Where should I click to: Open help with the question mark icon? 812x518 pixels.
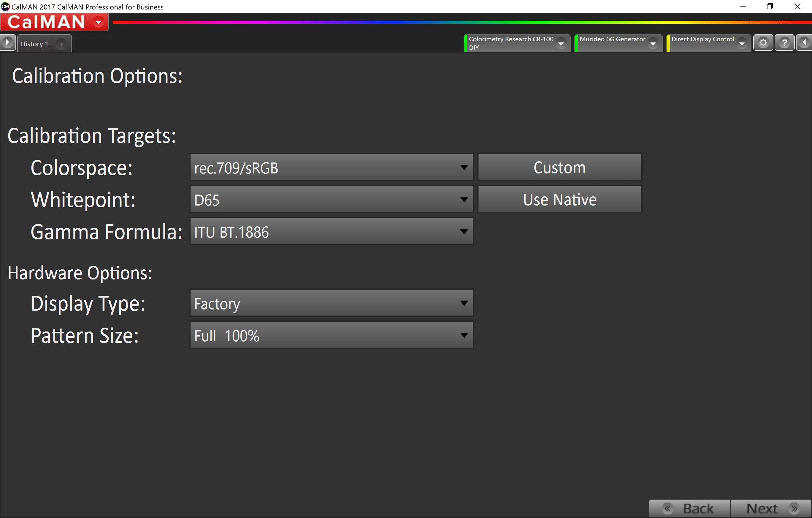pyautogui.click(x=785, y=43)
